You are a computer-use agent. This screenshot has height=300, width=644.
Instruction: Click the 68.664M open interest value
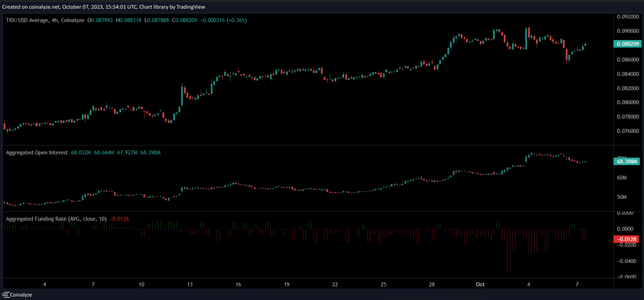[x=104, y=153]
